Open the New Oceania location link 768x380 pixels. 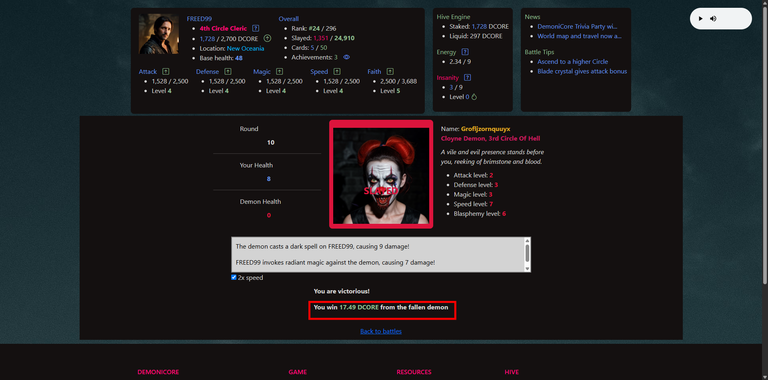[245, 48]
